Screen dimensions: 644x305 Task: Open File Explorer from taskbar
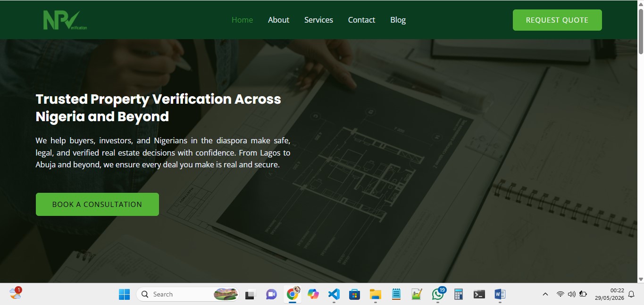point(375,294)
